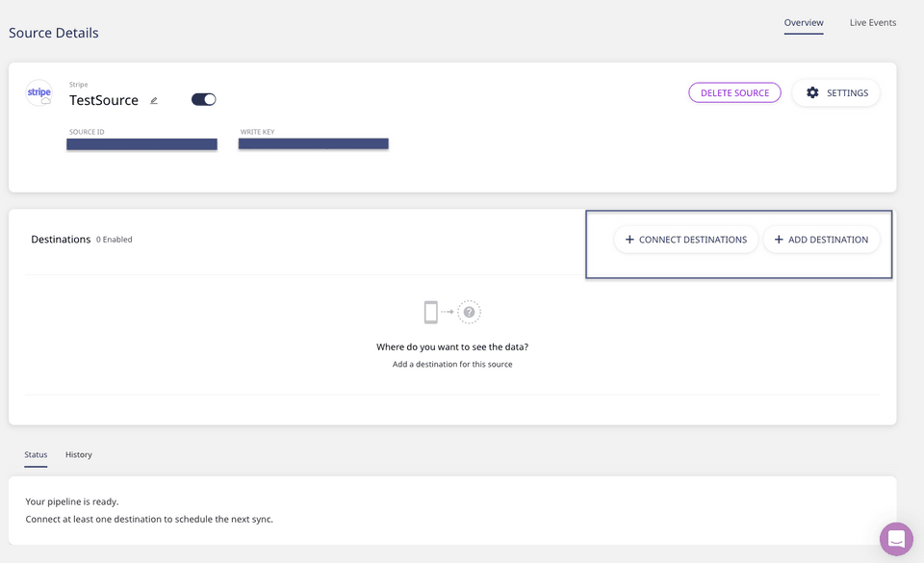Click the 0 Enabled destinations label

tap(115, 240)
